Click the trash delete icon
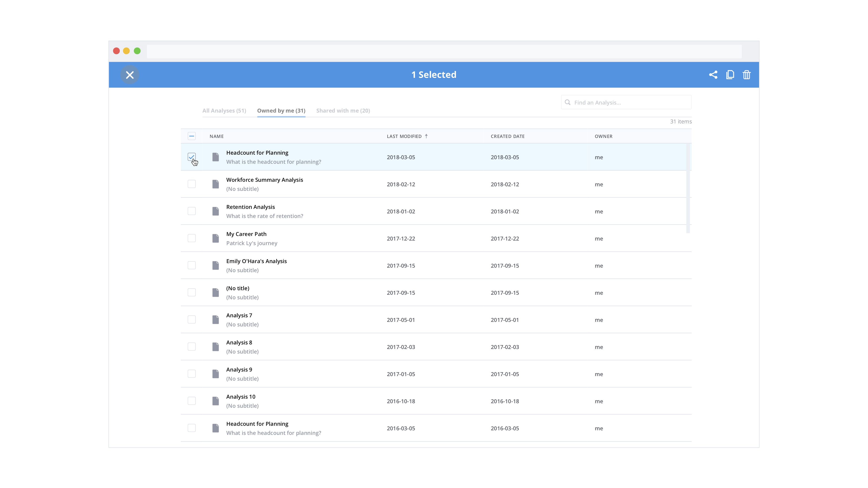The width and height of the screenshot is (868, 488). (746, 74)
